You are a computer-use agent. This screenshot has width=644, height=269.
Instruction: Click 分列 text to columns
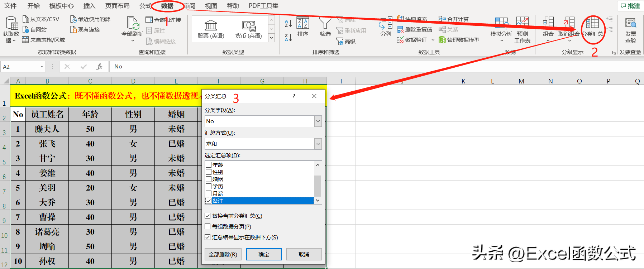[x=386, y=27]
